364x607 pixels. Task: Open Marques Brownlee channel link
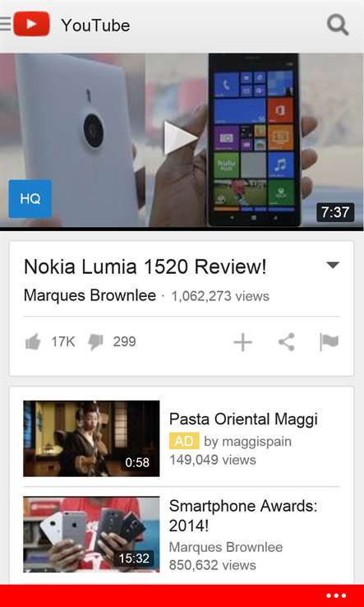pyautogui.click(x=90, y=296)
